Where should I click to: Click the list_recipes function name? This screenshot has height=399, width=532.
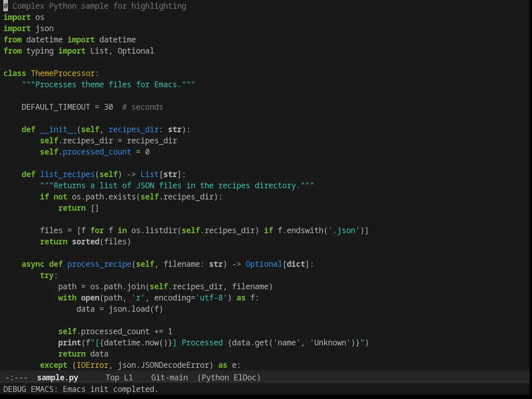click(67, 174)
